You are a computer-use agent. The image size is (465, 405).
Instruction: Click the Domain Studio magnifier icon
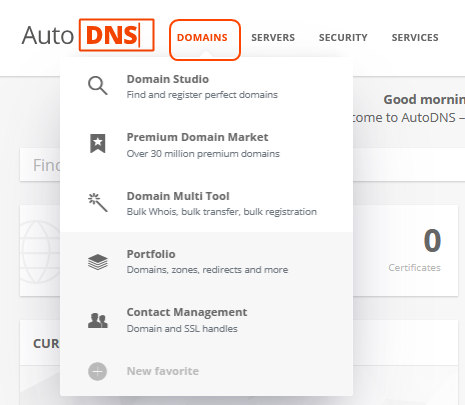98,86
